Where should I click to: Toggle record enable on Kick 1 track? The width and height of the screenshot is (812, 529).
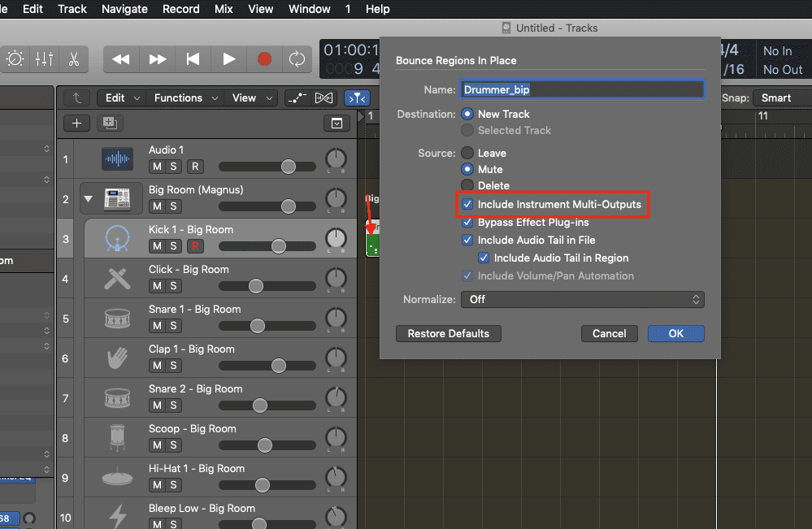[x=195, y=246]
